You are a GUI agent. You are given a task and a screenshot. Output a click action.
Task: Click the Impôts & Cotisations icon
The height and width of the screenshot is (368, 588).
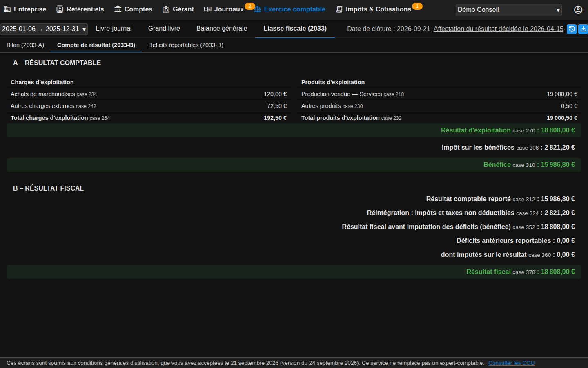pyautogui.click(x=339, y=9)
